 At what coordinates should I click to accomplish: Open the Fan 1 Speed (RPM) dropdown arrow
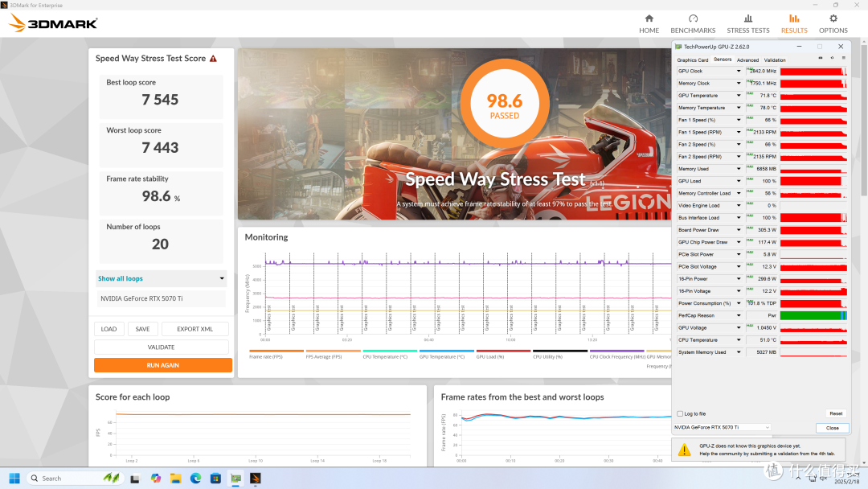(738, 133)
